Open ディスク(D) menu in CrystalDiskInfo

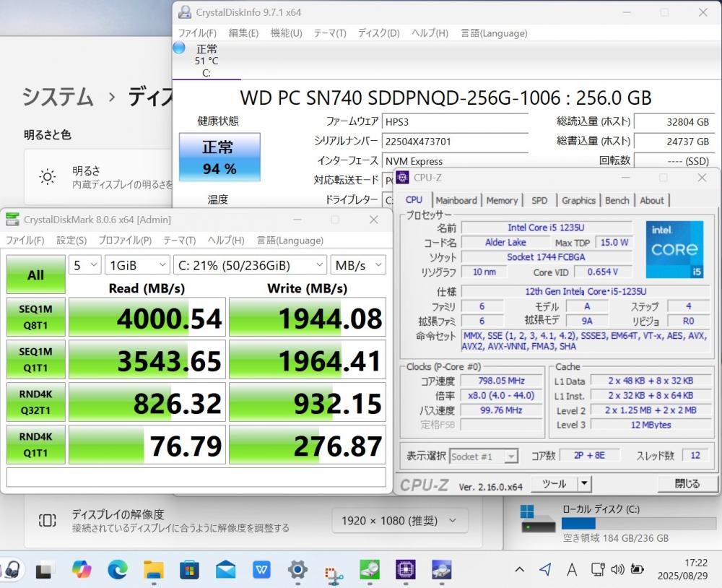379,33
